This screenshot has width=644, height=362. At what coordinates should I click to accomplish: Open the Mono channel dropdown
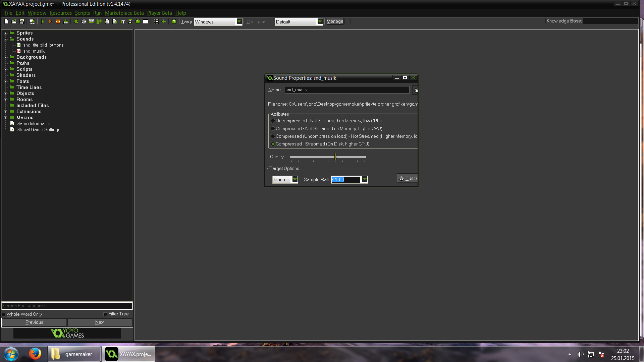tap(295, 179)
